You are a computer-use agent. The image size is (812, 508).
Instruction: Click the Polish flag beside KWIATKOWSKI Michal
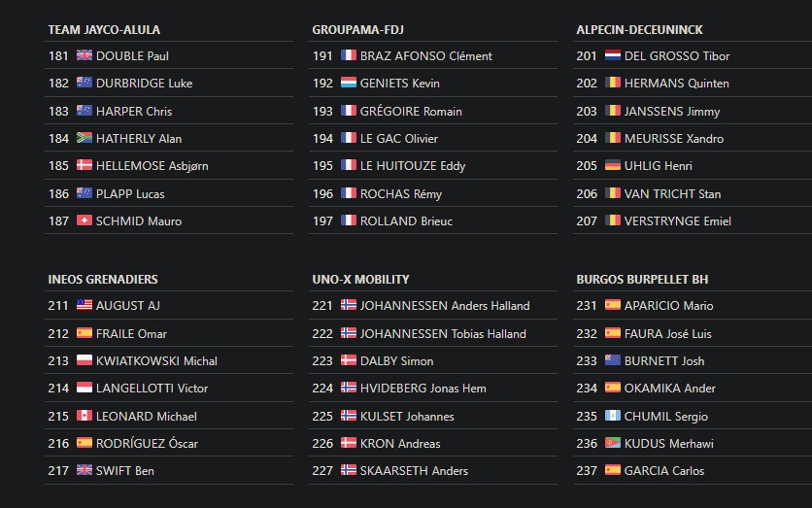85,360
